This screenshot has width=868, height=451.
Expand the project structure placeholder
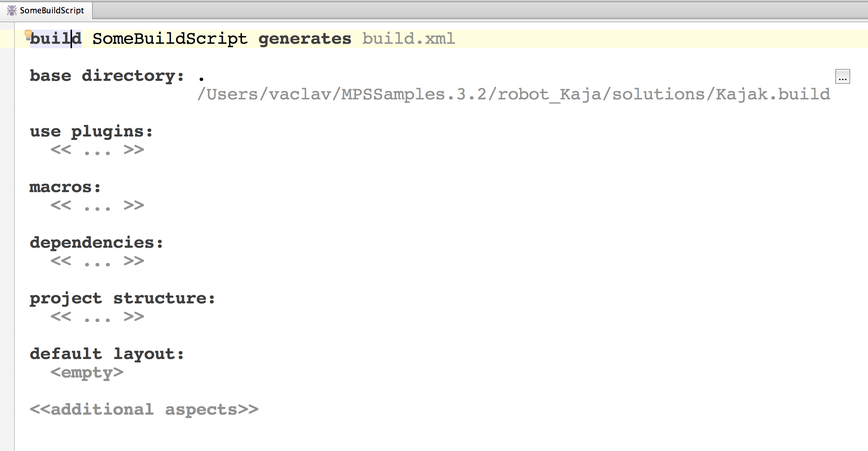click(97, 317)
